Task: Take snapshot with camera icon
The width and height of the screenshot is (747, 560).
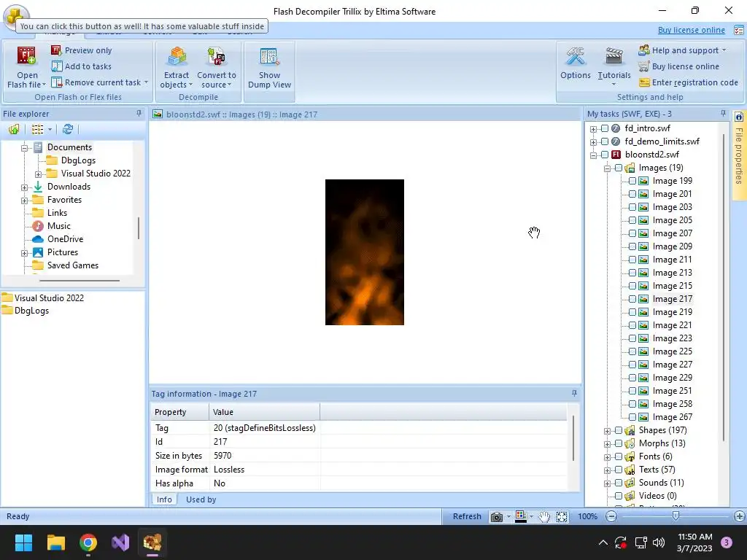Action: tap(496, 517)
